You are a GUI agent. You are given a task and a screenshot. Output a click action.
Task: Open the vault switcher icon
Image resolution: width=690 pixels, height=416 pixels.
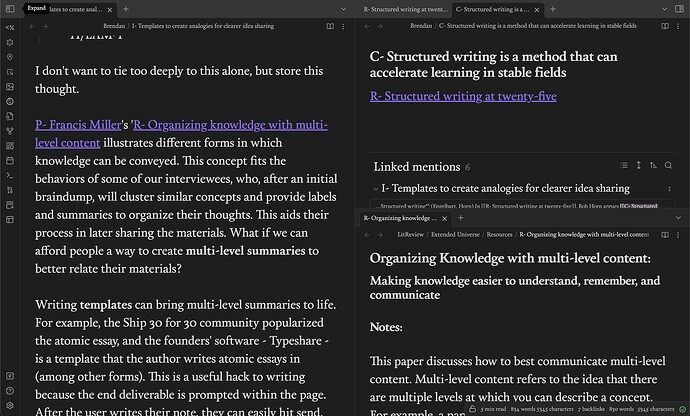click(x=10, y=376)
